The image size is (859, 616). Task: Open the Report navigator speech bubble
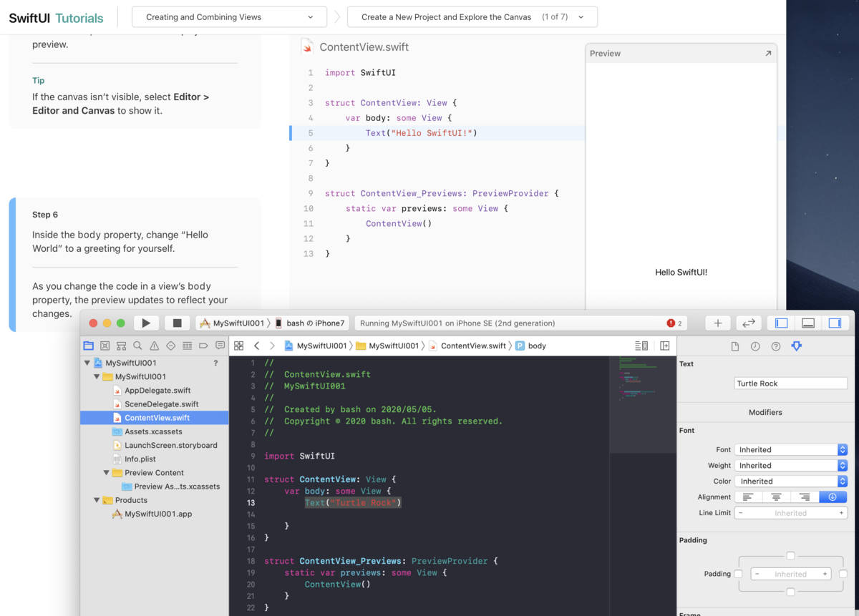[220, 346]
